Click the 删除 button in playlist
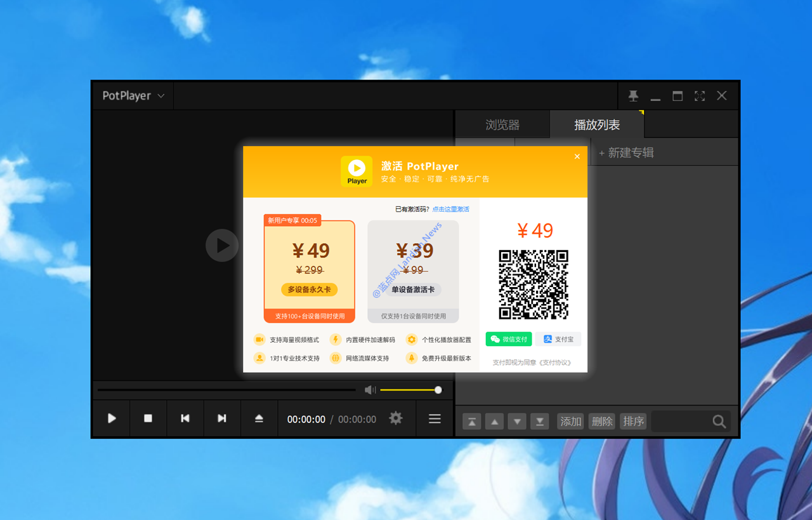Screen dimensions: 812x520 pos(602,422)
